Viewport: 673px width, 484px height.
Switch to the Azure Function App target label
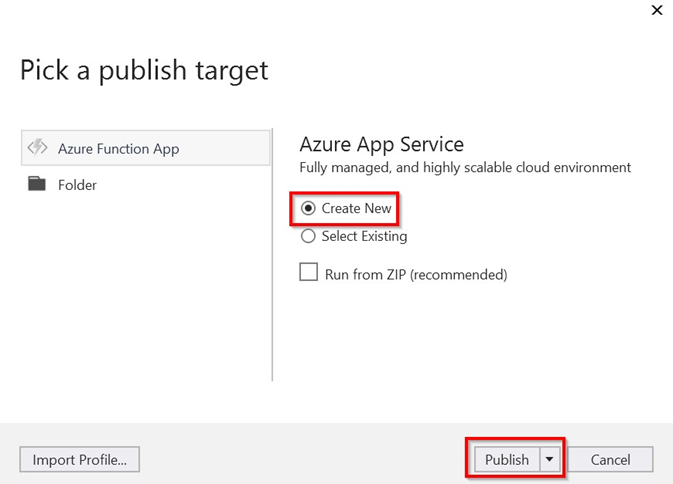pyautogui.click(x=118, y=149)
